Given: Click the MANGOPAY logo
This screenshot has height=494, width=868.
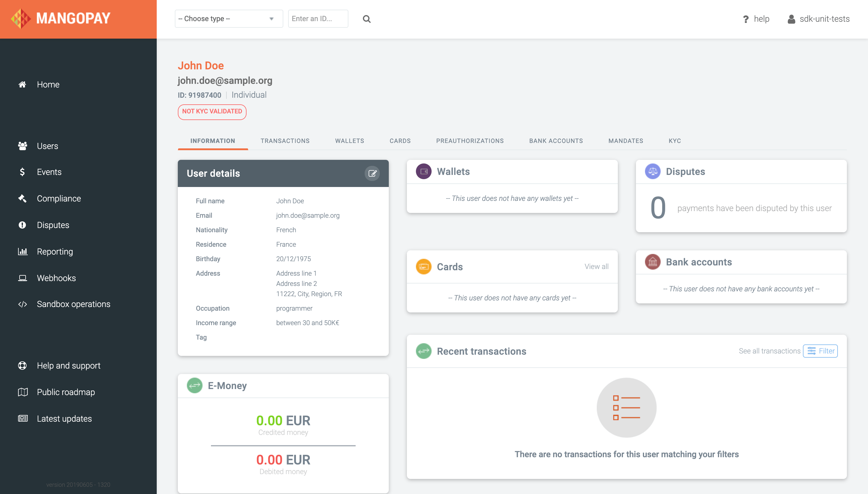Looking at the screenshot, I should (61, 19).
